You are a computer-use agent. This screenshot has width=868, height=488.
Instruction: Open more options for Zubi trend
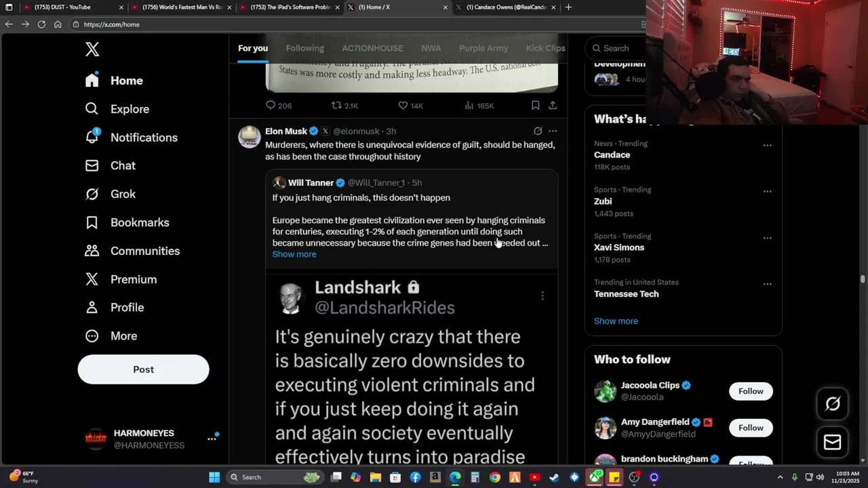point(767,191)
